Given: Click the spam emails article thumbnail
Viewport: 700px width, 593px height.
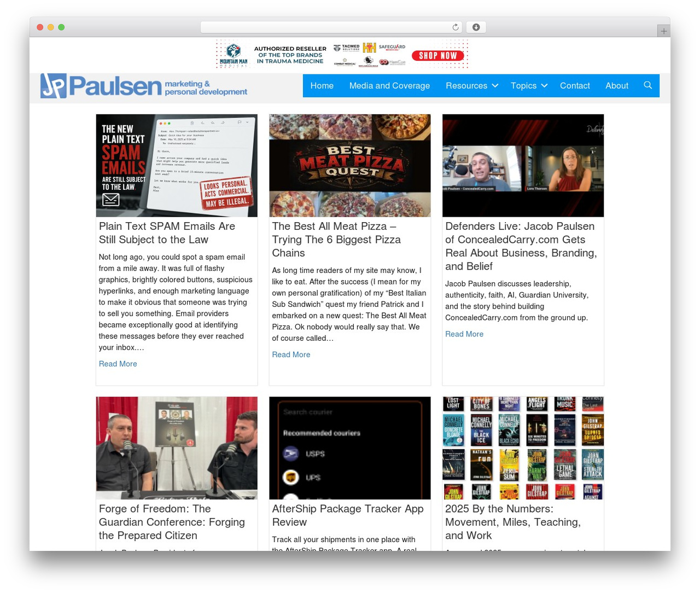Looking at the screenshot, I should click(177, 166).
